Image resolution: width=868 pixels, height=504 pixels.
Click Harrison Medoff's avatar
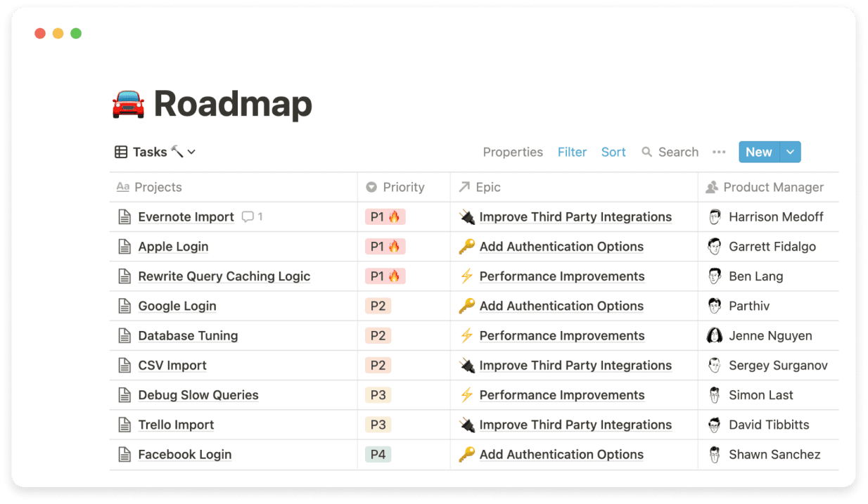coord(715,217)
